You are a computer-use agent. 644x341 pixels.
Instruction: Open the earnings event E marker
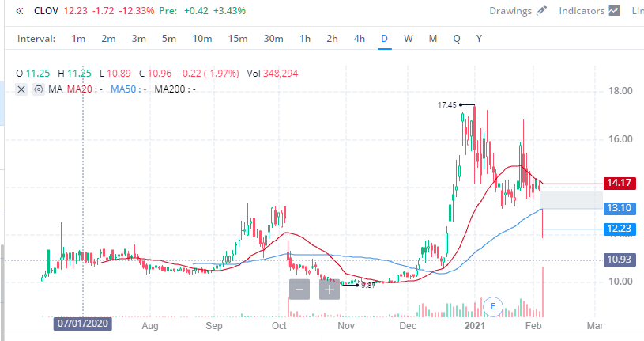pyautogui.click(x=493, y=306)
